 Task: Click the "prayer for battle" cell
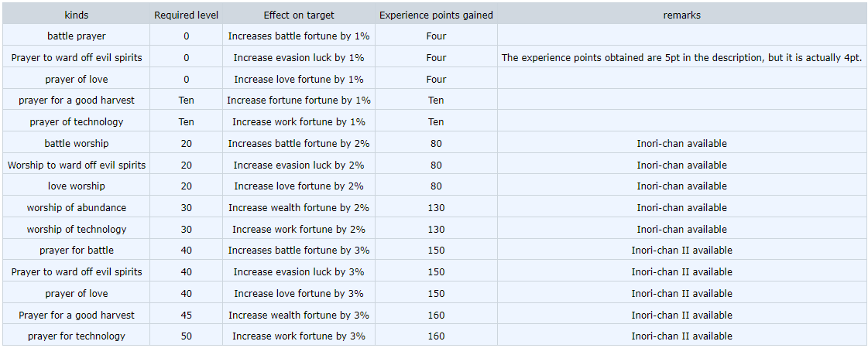pos(76,250)
